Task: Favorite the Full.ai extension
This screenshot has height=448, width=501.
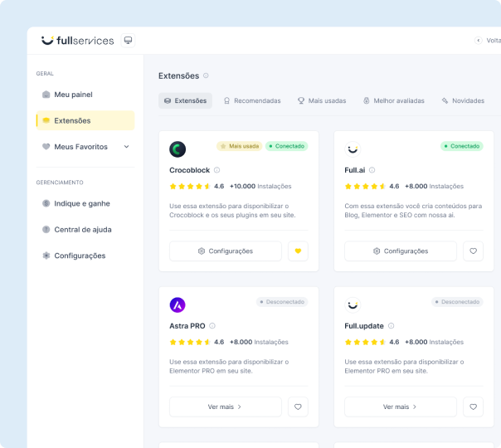Action: [473, 251]
